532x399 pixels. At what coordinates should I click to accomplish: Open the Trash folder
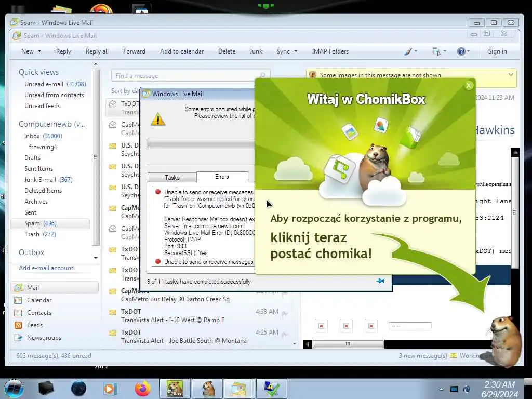tap(40, 234)
